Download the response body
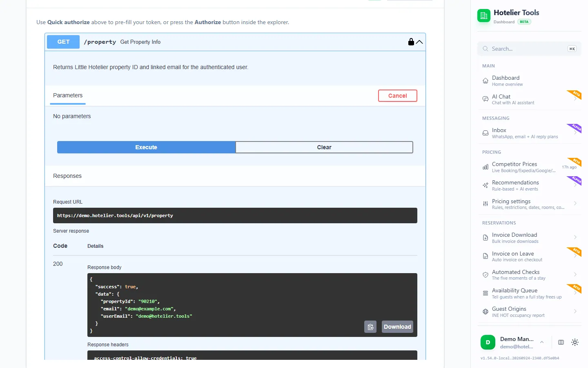The height and width of the screenshot is (368, 588). [397, 327]
